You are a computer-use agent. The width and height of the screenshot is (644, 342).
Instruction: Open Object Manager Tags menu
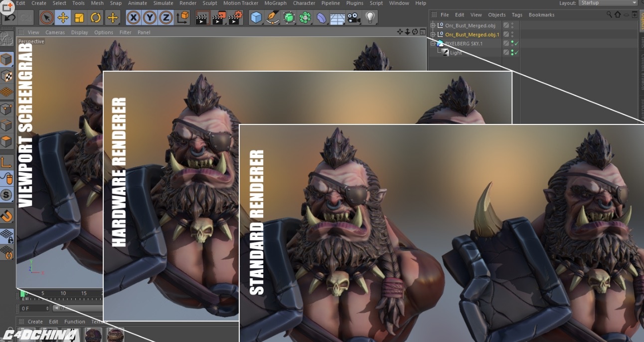click(517, 15)
